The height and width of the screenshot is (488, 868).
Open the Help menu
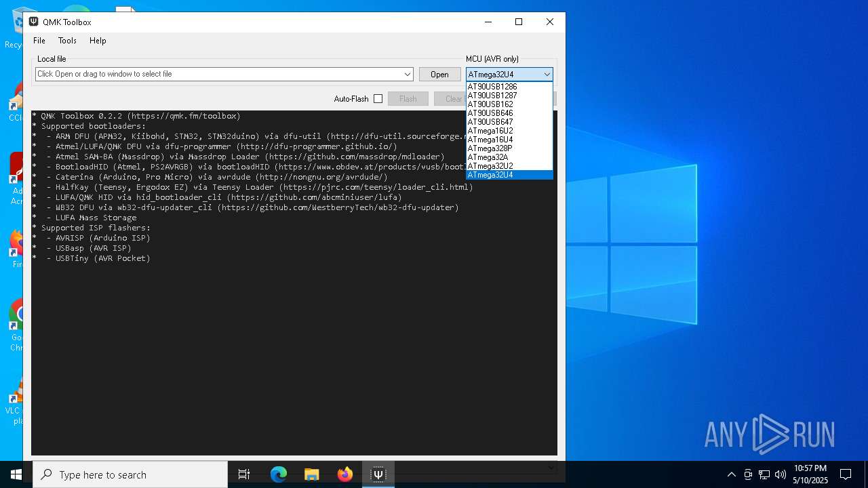click(98, 41)
